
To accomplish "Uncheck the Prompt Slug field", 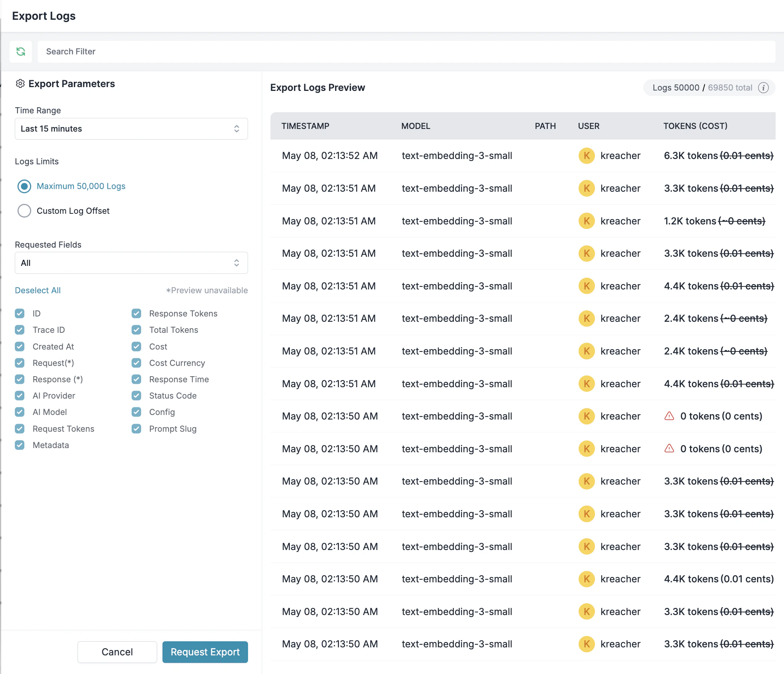I will click(x=136, y=429).
